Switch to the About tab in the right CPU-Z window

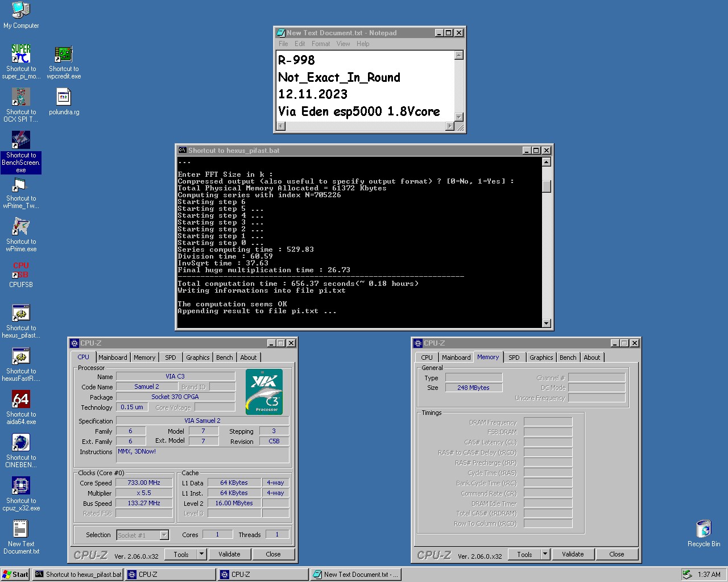coord(592,357)
